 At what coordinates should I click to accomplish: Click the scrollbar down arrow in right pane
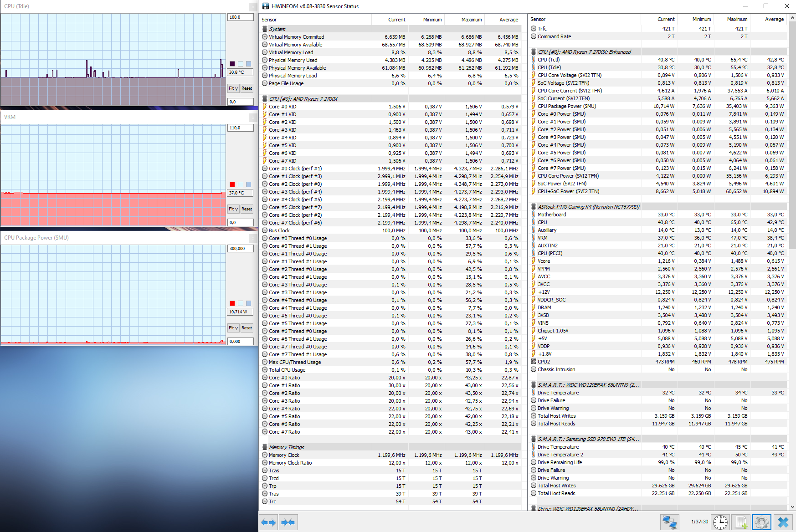click(x=792, y=506)
